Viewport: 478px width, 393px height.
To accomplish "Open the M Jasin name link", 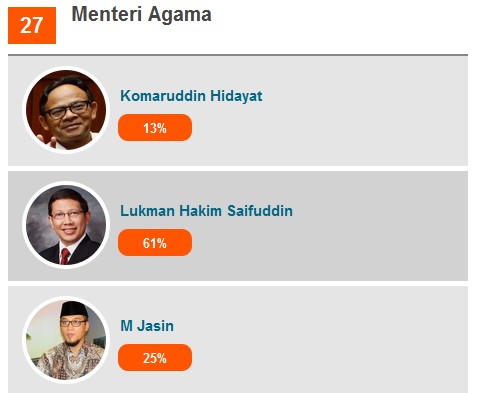I will (x=147, y=326).
